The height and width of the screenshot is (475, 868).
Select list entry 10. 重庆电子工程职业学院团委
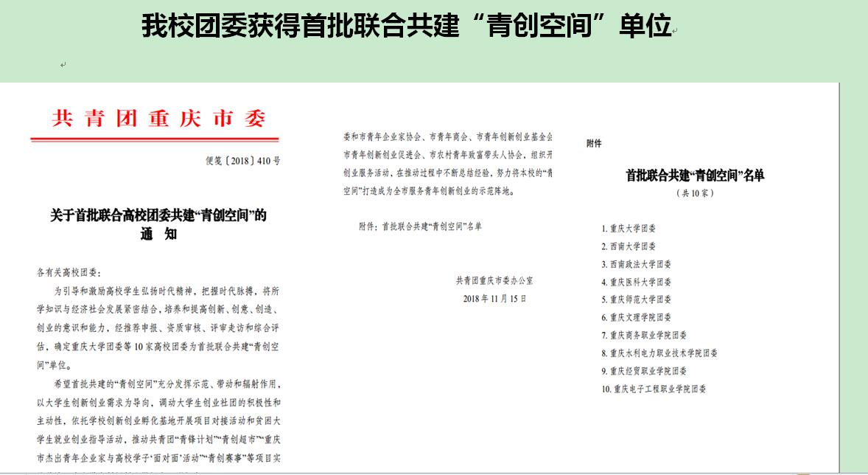click(654, 389)
